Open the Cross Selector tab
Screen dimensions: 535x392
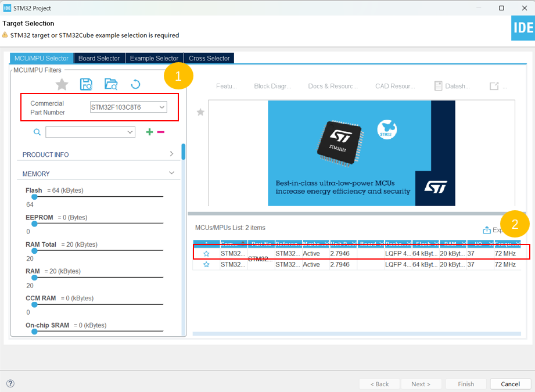pos(209,58)
